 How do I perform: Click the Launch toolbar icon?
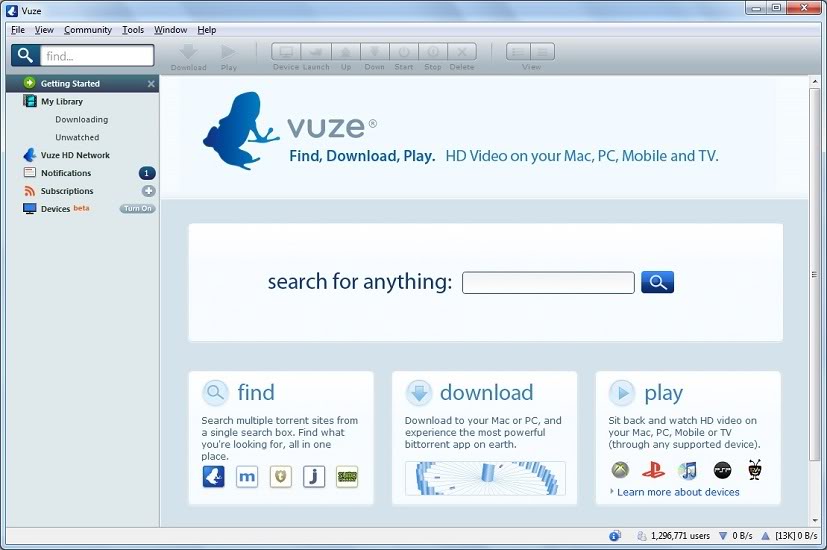[x=316, y=52]
